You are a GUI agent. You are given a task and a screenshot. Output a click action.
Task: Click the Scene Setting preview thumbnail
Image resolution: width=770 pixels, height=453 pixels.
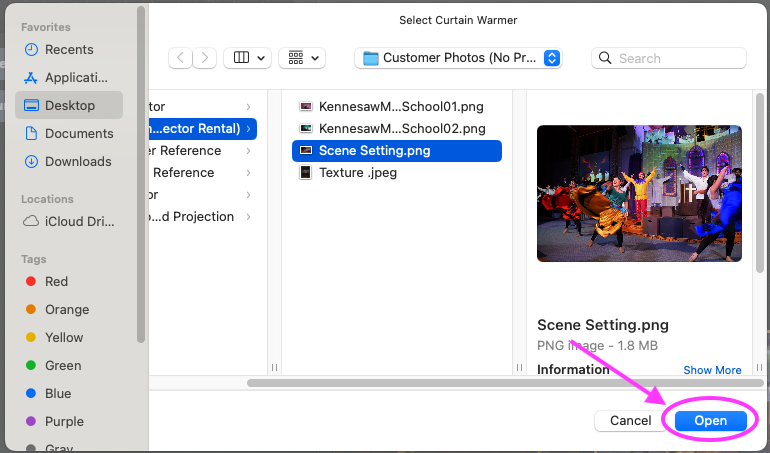tap(639, 193)
